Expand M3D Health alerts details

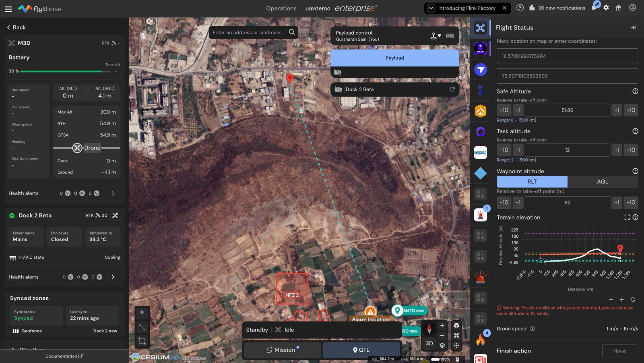coord(113,193)
